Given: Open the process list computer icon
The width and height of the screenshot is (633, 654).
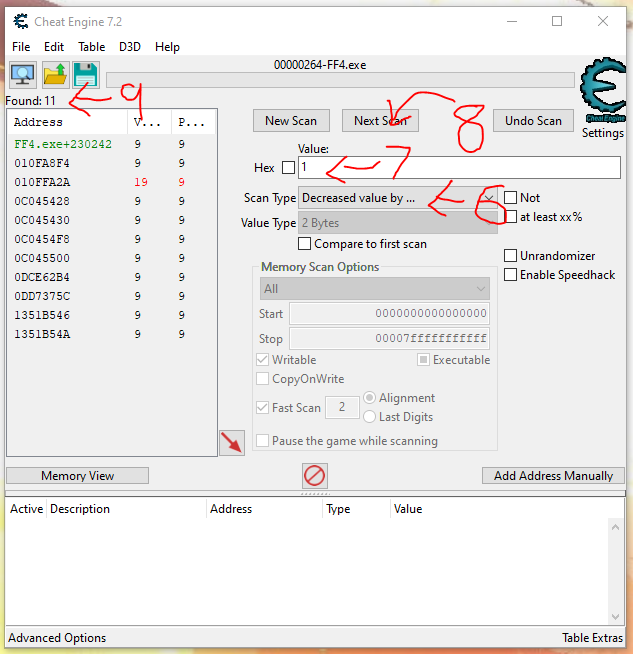Looking at the screenshot, I should [x=23, y=75].
